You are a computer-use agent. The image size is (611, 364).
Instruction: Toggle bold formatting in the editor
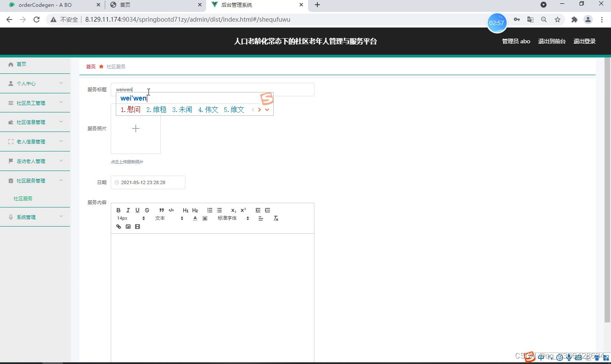(118, 210)
